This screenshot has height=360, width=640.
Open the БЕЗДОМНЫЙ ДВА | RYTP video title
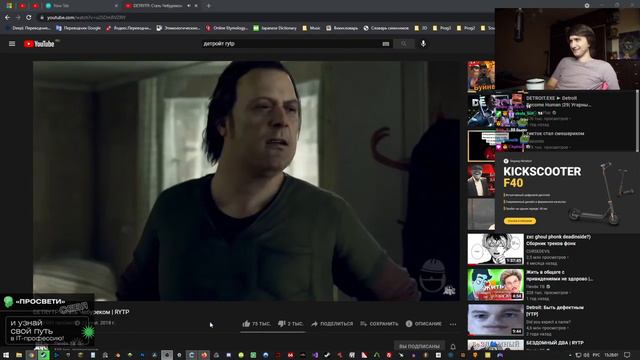555,343
